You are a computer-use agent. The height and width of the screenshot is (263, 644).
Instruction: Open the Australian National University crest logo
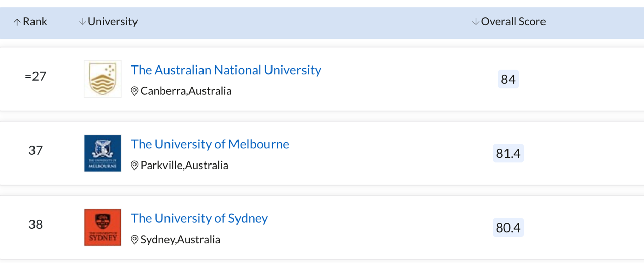coord(103,79)
